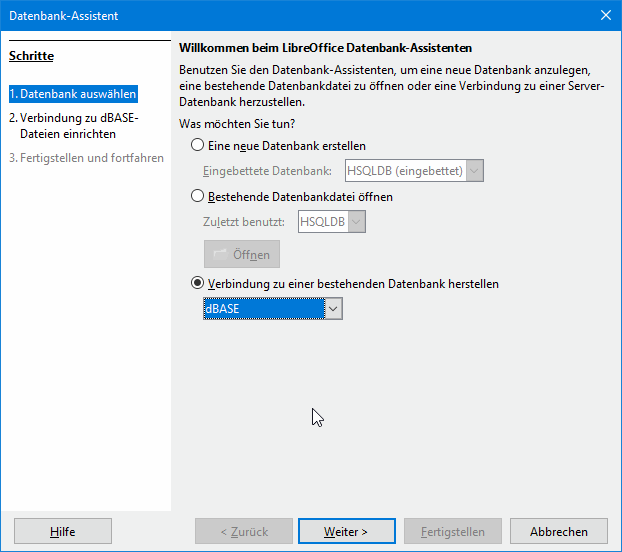
Task: Click the 'Was möchten Sie tun?' text
Action: pos(237,124)
